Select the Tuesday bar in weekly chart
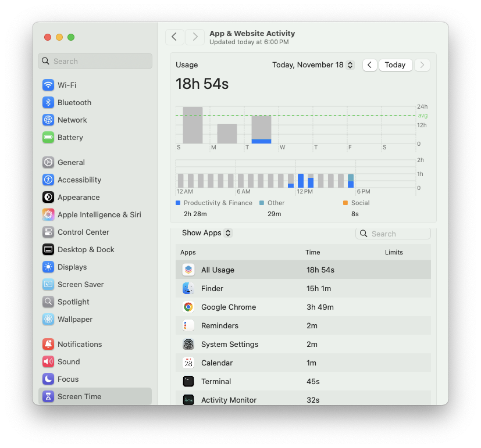This screenshot has width=481, height=448. (261, 130)
